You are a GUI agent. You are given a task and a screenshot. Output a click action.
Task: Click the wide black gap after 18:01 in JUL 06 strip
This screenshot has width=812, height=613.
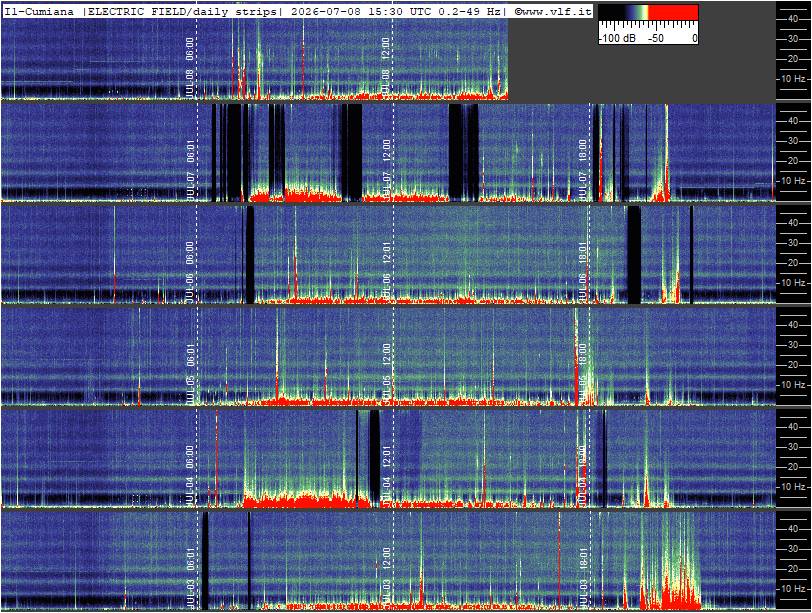(x=634, y=255)
